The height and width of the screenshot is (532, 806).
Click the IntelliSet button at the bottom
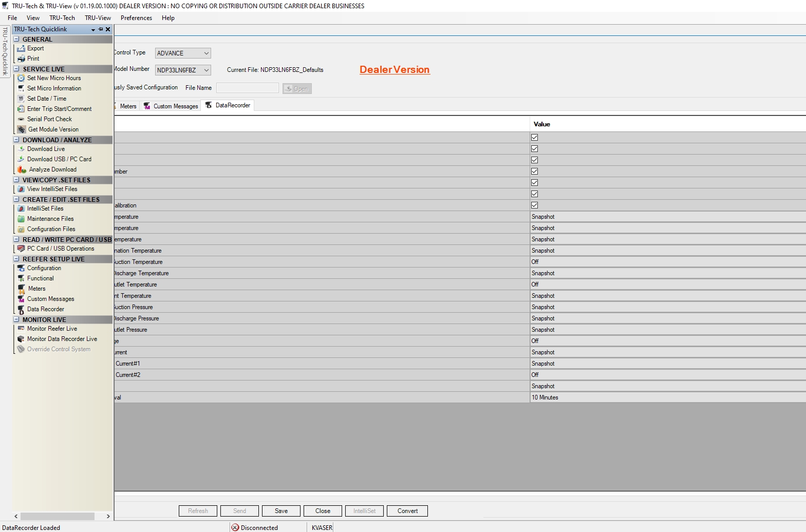pyautogui.click(x=364, y=511)
